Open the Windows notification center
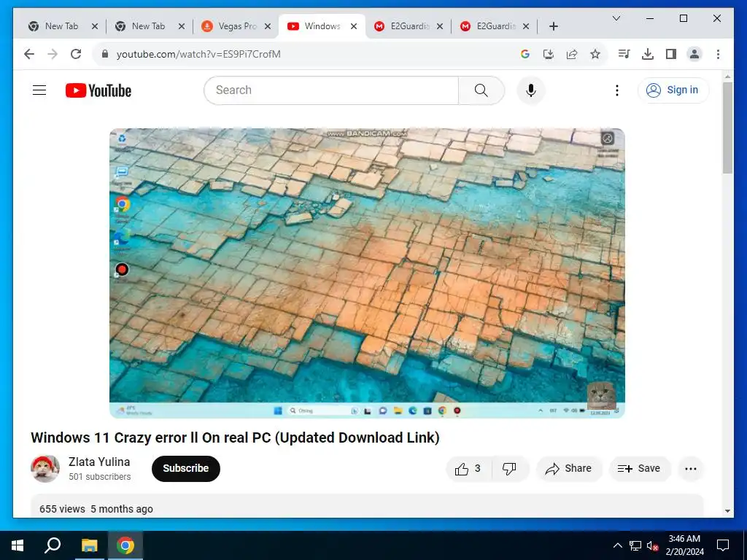This screenshot has width=747, height=560. [723, 545]
